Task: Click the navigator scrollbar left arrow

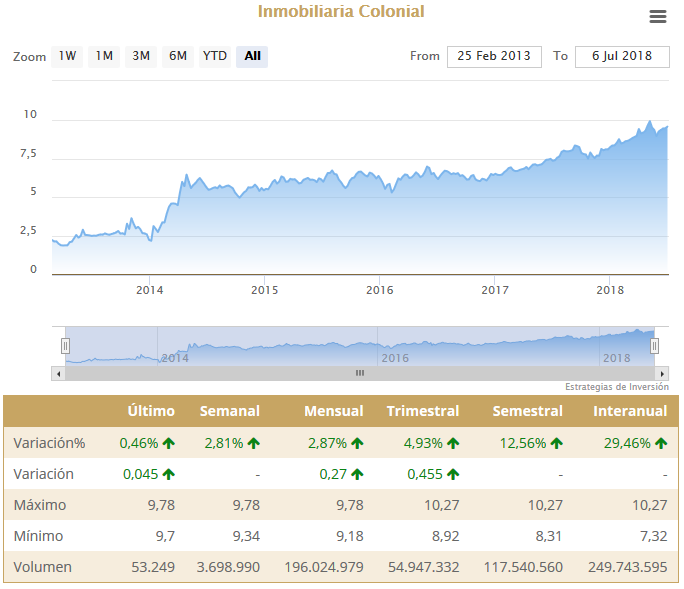Action: (x=58, y=374)
